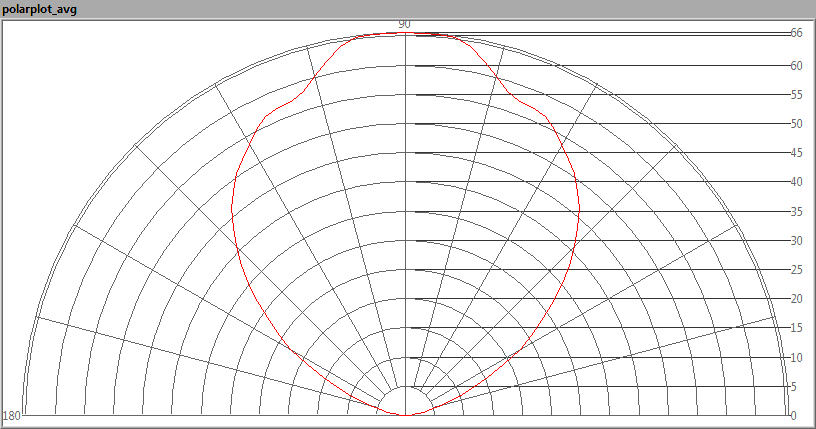Click the 60 radial scale label
The image size is (816, 429).
(x=796, y=66)
